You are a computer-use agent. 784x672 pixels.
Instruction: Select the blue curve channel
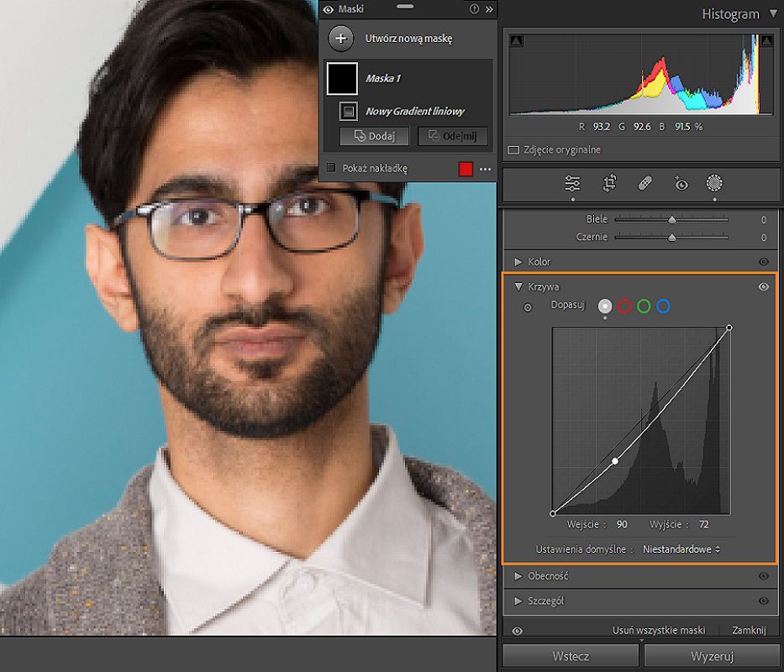(x=663, y=306)
